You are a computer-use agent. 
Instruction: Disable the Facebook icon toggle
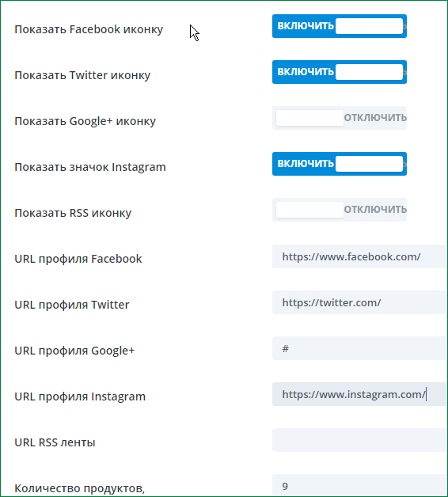click(340, 26)
